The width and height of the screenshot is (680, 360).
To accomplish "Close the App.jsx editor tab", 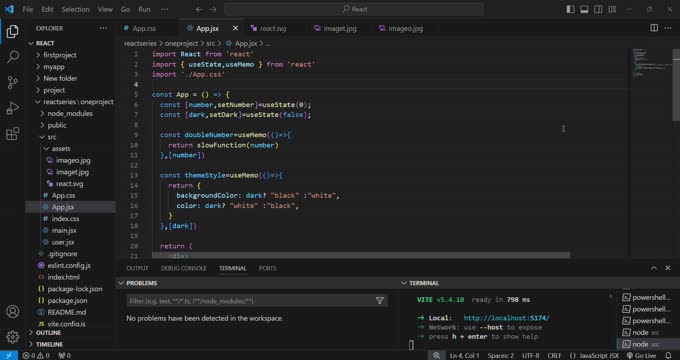I will click(235, 28).
